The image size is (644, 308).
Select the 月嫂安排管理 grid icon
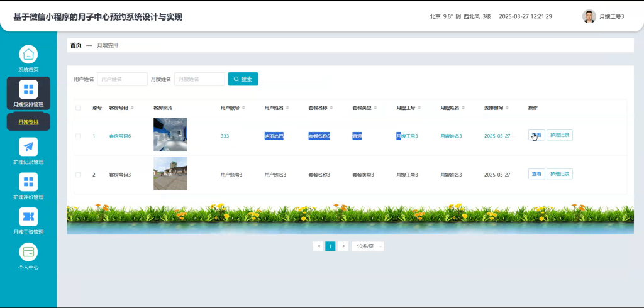[28, 89]
